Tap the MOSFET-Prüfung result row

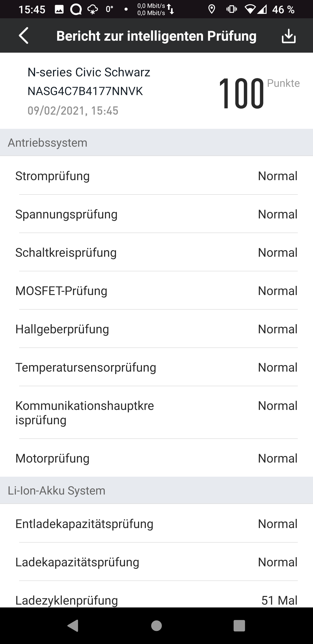[156, 290]
